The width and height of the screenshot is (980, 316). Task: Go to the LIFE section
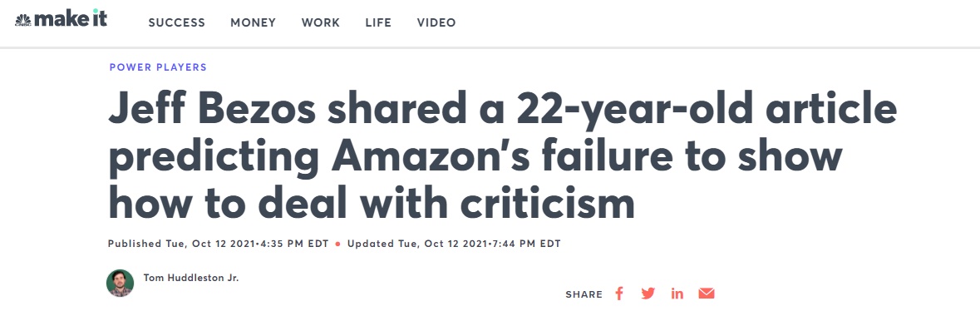click(x=378, y=22)
